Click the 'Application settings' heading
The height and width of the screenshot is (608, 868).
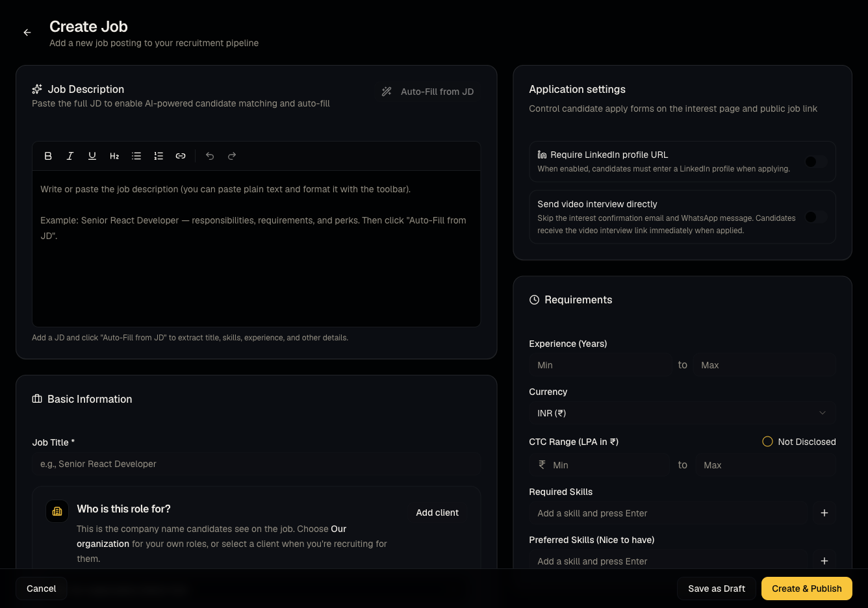tap(578, 89)
